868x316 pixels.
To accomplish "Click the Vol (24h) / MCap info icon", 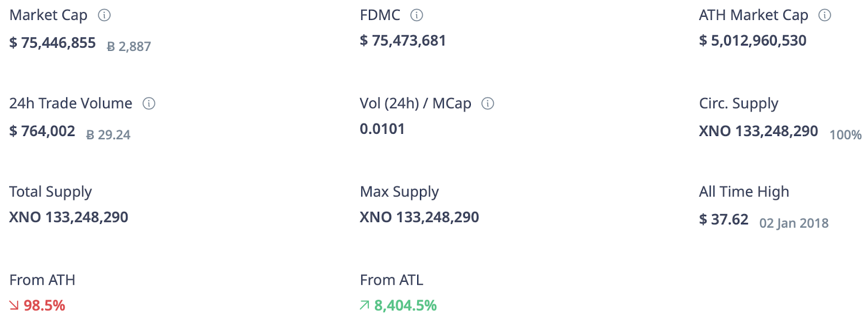I will coord(488,104).
